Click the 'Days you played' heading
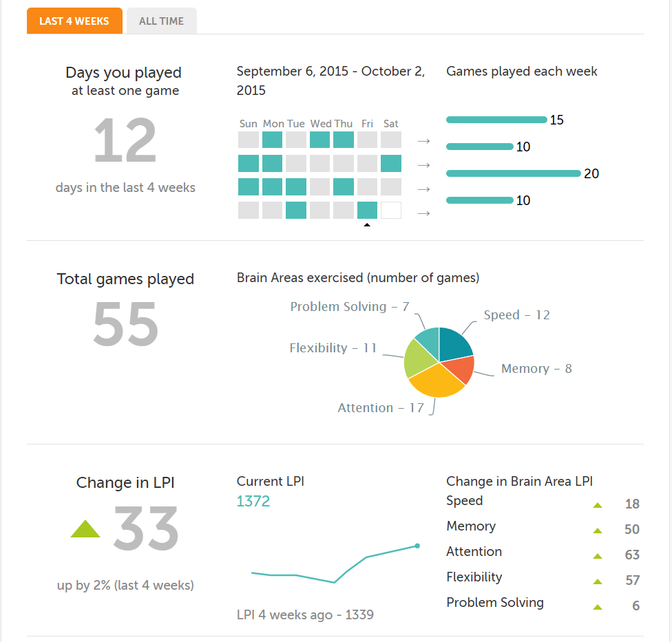This screenshot has width=672, height=642. click(x=123, y=72)
